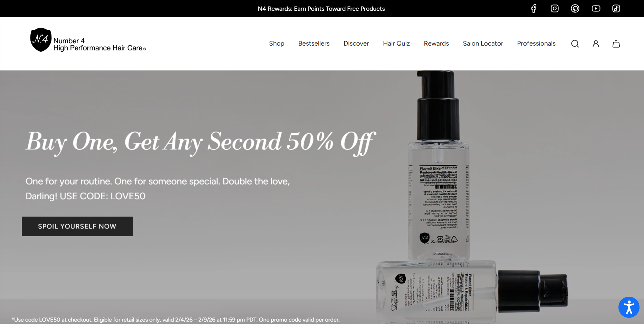Launch the blue accessibility widget button
The height and width of the screenshot is (324, 644).
(x=629, y=307)
